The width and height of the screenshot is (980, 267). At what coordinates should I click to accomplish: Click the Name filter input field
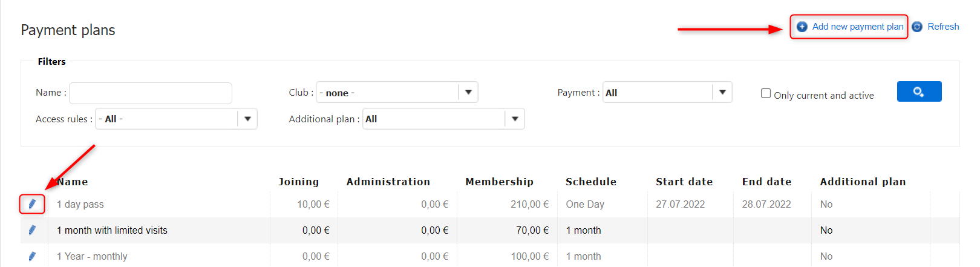(151, 93)
